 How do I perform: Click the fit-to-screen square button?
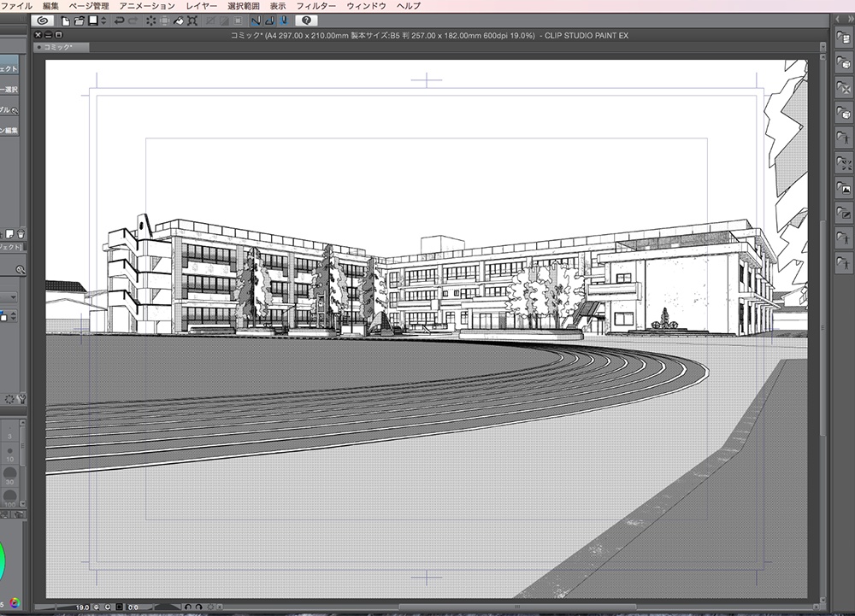point(119,607)
